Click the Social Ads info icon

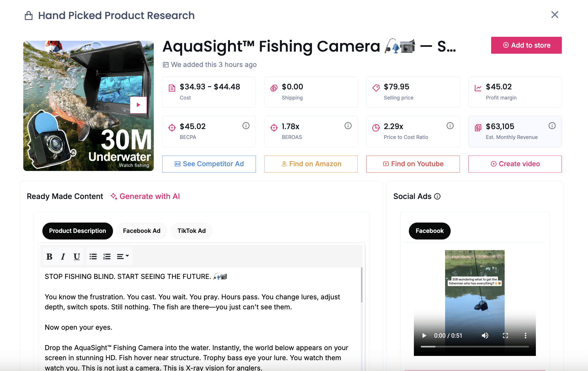(437, 196)
